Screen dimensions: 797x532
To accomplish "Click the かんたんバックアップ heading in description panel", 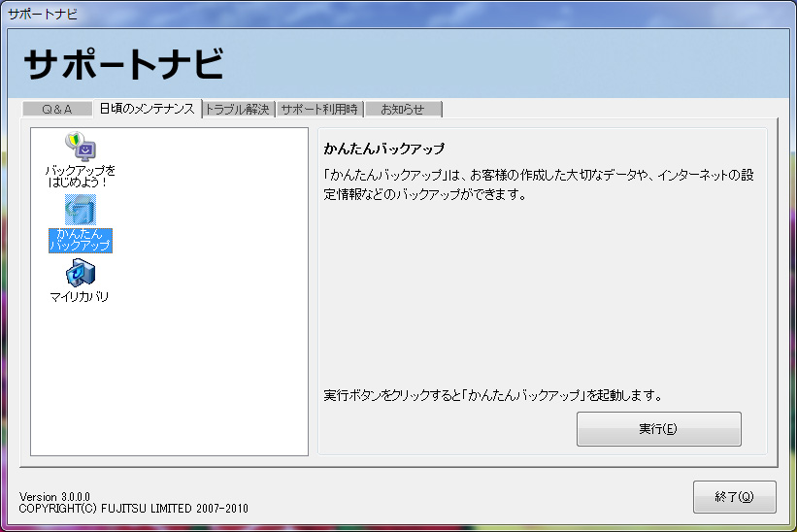I will (x=384, y=149).
